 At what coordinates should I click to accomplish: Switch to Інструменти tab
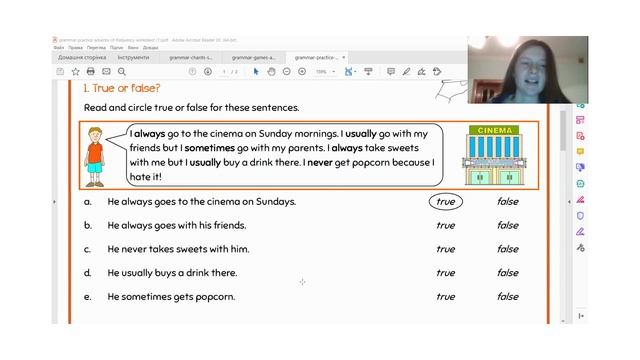[133, 58]
